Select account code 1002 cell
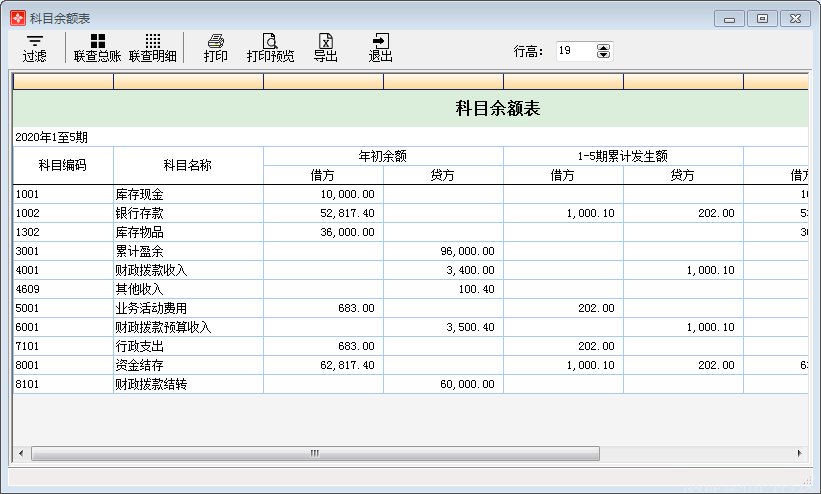 coord(63,213)
